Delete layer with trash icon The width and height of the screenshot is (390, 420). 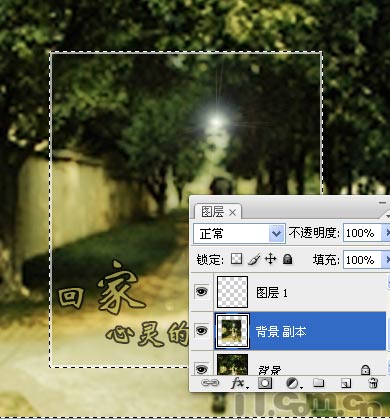click(x=373, y=383)
